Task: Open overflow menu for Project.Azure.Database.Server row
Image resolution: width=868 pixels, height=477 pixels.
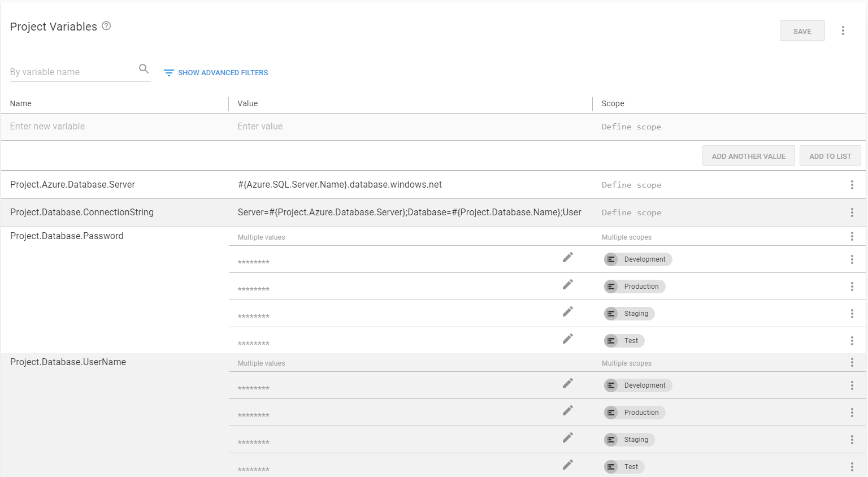Action: pos(852,185)
